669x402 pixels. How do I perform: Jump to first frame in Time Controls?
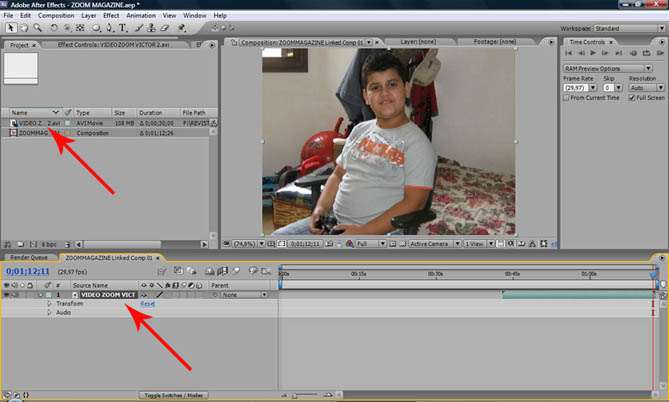click(x=568, y=55)
